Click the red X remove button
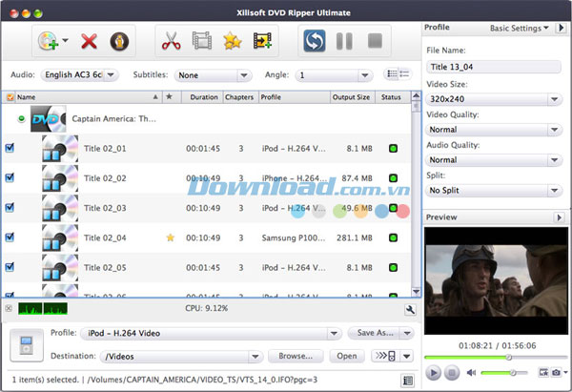This screenshot has height=392, width=572. pyautogui.click(x=89, y=41)
